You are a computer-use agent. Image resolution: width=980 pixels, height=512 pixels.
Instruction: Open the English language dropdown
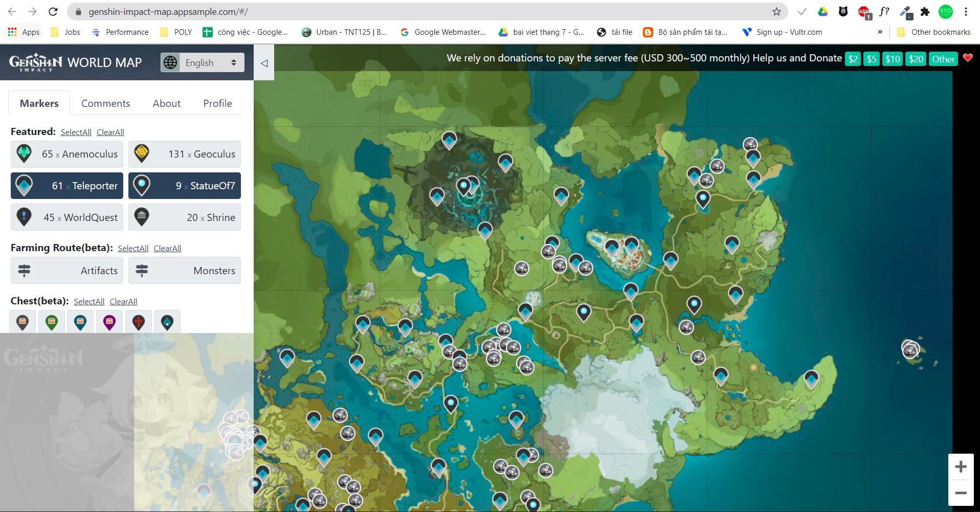[x=203, y=62]
